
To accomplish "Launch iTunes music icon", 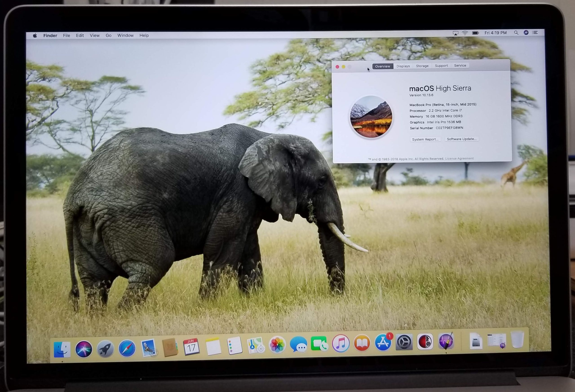I will click(341, 343).
